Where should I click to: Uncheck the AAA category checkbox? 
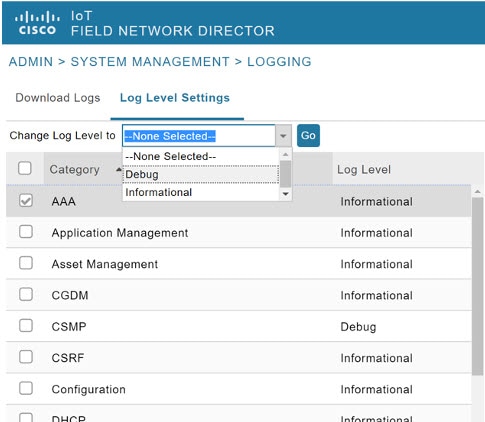[26, 200]
